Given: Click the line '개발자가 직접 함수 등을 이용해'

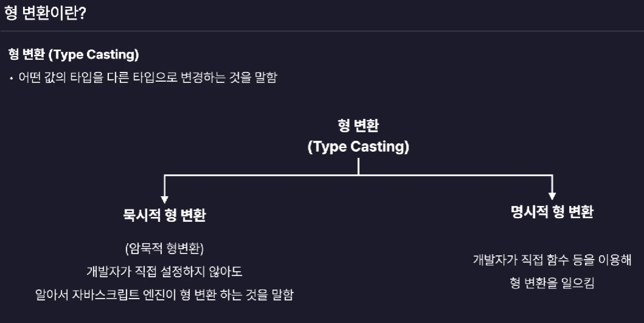Looking at the screenshot, I should pyautogui.click(x=552, y=260).
